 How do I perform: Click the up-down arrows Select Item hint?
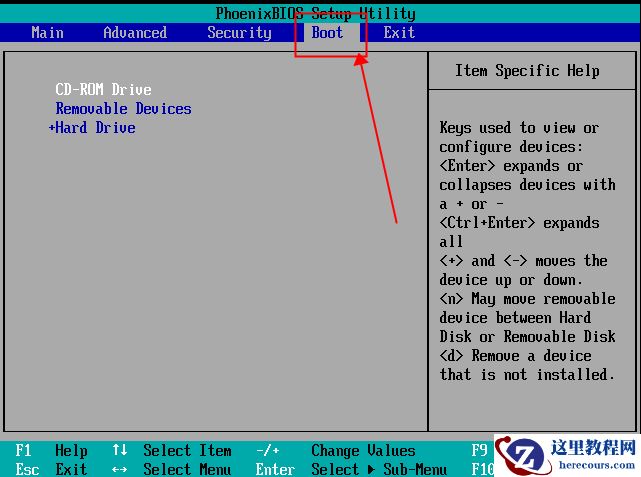(172, 451)
